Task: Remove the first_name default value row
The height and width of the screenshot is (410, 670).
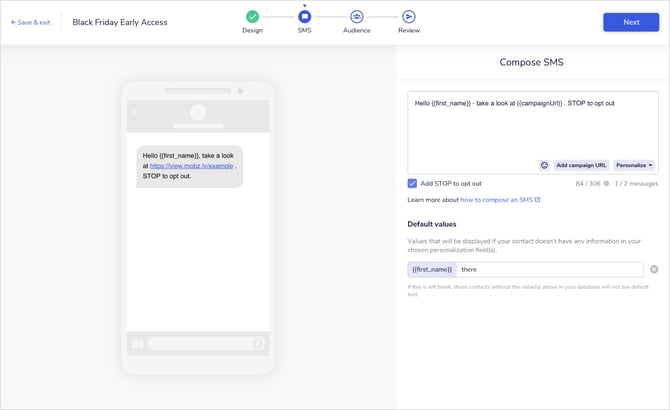Action: (654, 269)
